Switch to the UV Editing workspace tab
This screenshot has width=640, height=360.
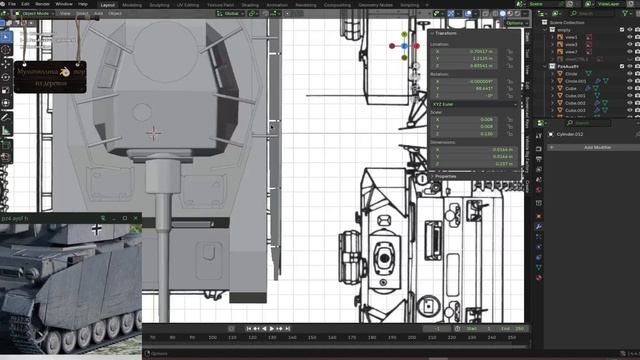[188, 5]
